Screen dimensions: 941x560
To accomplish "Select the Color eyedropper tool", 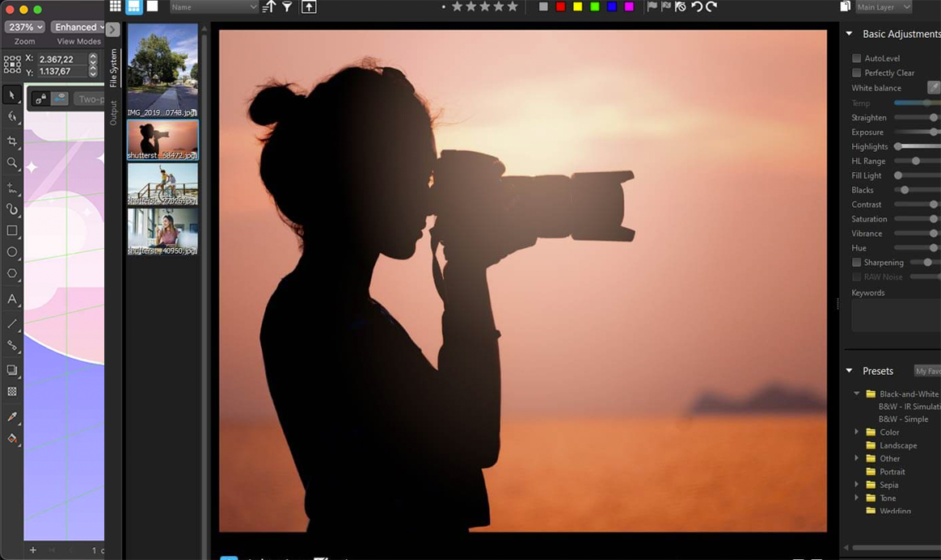I will [11, 417].
